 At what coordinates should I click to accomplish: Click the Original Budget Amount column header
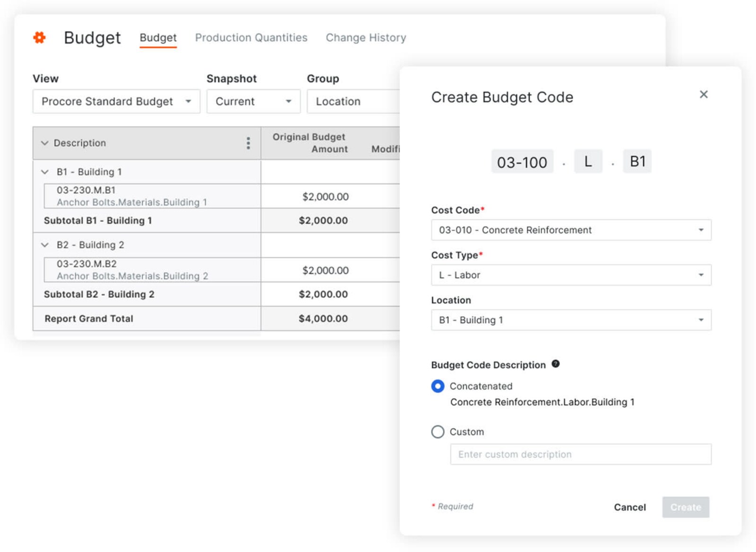point(309,143)
